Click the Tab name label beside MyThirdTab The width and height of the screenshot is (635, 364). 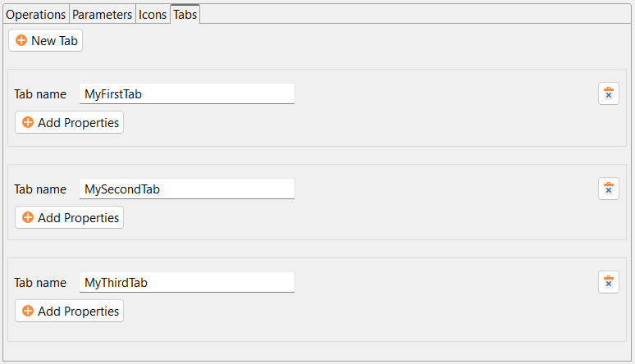pos(40,283)
